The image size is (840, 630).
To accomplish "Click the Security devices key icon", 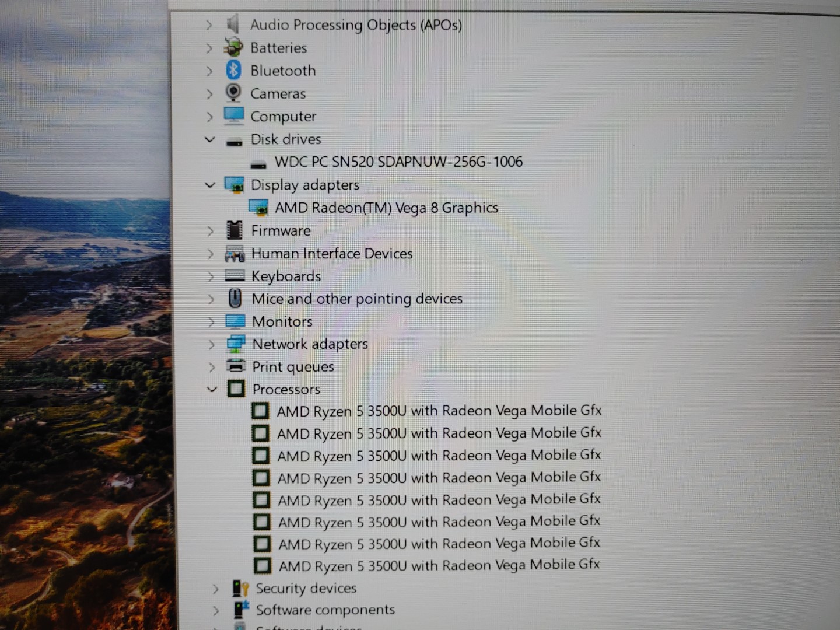I will tap(240, 588).
